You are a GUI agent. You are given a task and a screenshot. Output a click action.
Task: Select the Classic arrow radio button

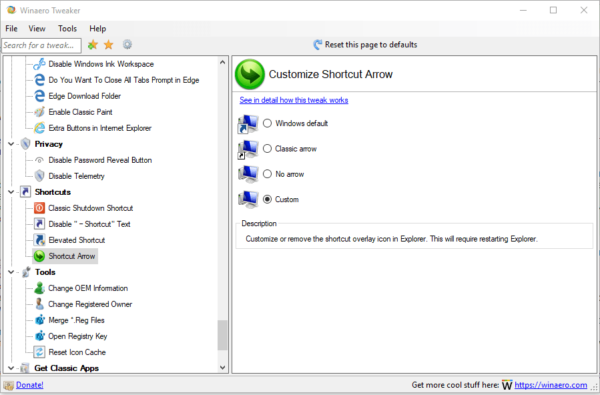pyautogui.click(x=267, y=149)
